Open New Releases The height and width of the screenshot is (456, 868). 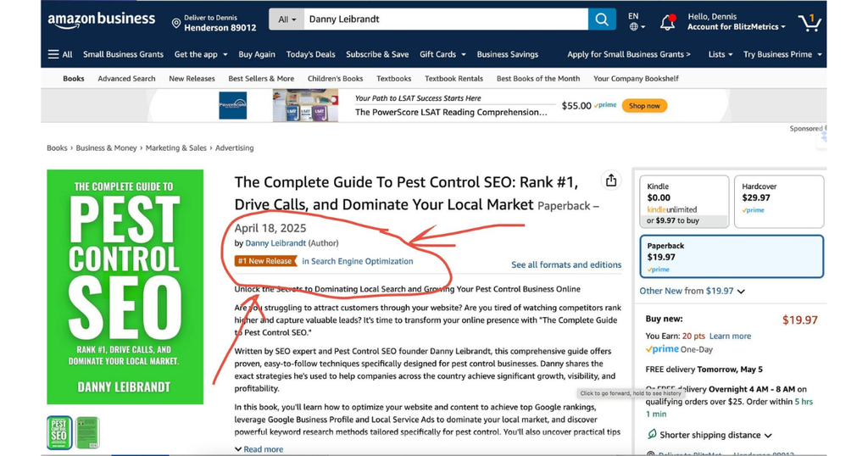192,79
